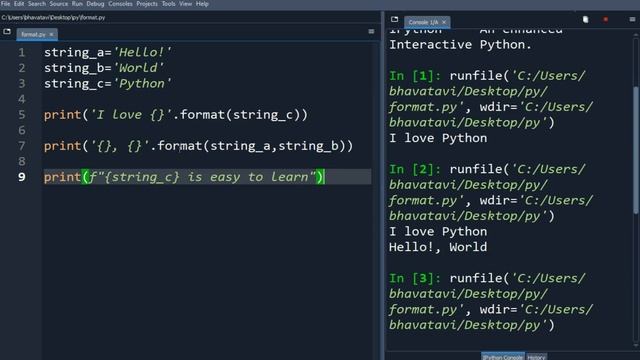Image resolution: width=640 pixels, height=360 pixels.
Task: Open the console pane options menu
Action: pos(632,19)
